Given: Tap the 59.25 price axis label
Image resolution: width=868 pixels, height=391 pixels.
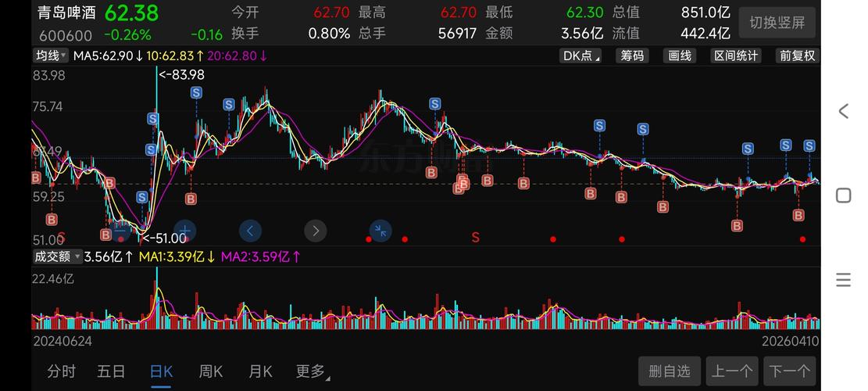Looking at the screenshot, I should pos(48,196).
